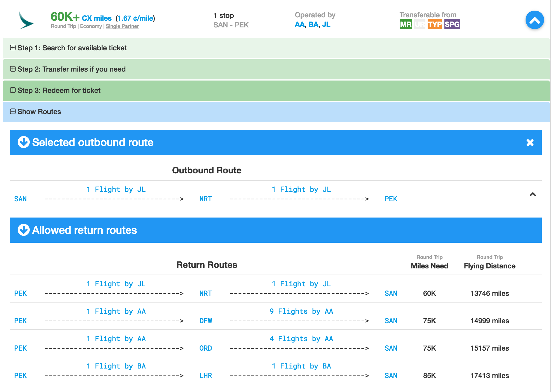Click the down-arrow icon beside Allowed return routes
The width and height of the screenshot is (553, 392).
pyautogui.click(x=24, y=230)
